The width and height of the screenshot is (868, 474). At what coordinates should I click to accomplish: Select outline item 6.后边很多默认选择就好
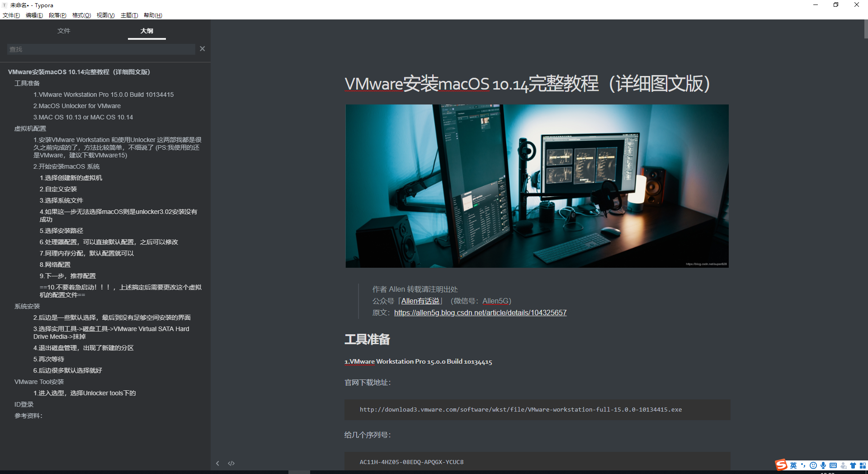coord(68,370)
